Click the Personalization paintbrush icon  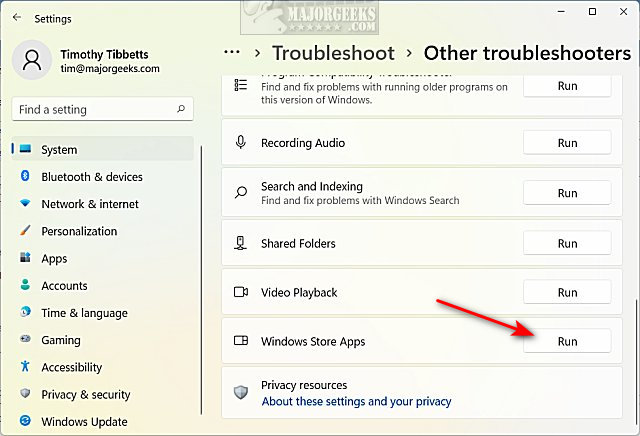point(25,230)
